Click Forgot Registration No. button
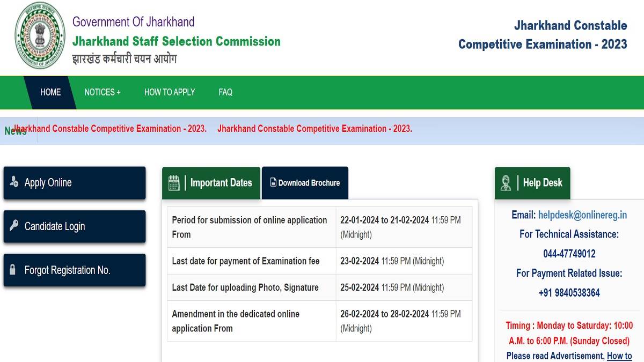This screenshot has width=644, height=362. pos(75,270)
